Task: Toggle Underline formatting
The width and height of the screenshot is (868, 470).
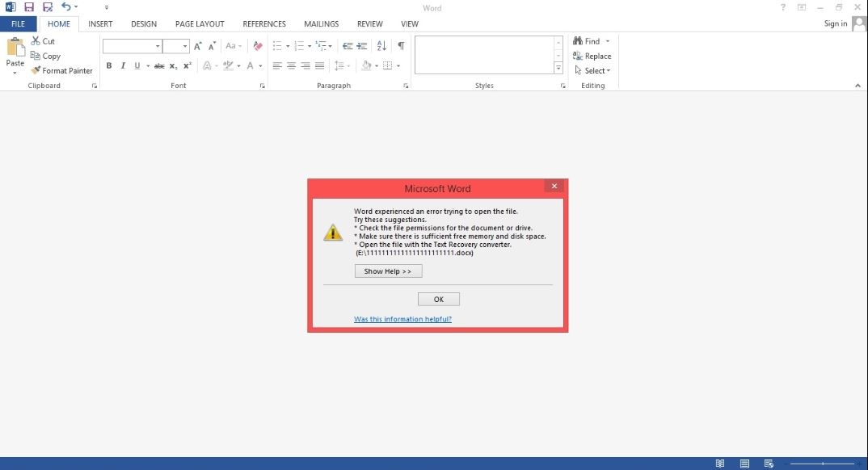Action: point(137,65)
